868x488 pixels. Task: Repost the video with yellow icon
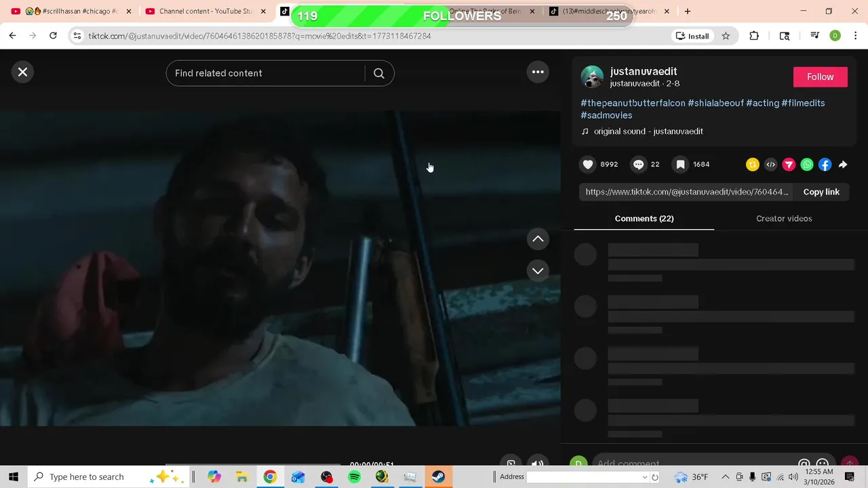pyautogui.click(x=752, y=165)
